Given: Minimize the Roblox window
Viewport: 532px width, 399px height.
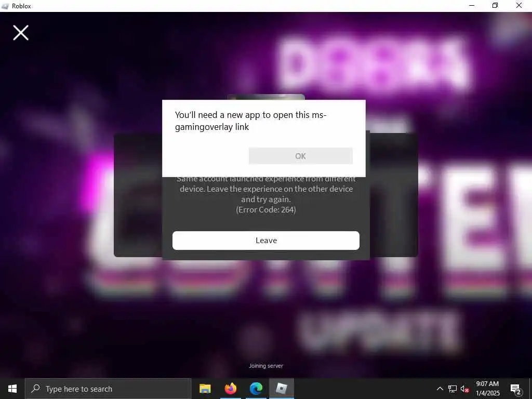Looking at the screenshot, I should point(472,6).
